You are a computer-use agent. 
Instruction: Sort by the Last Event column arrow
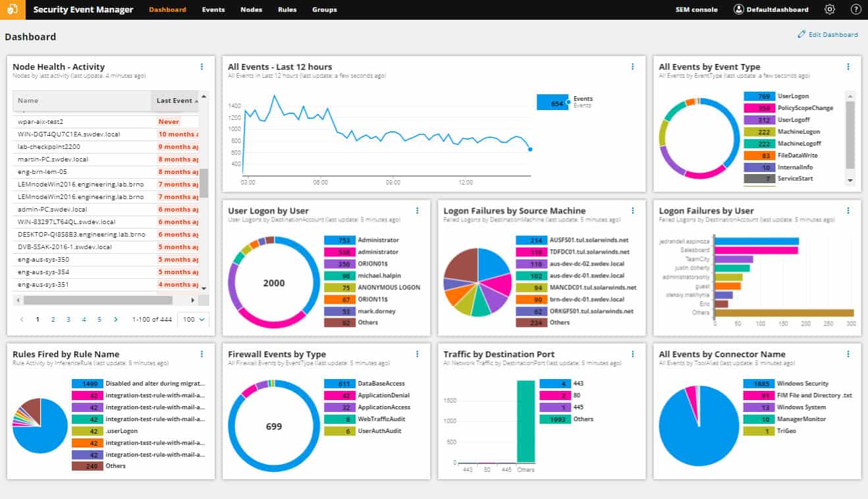coord(197,101)
